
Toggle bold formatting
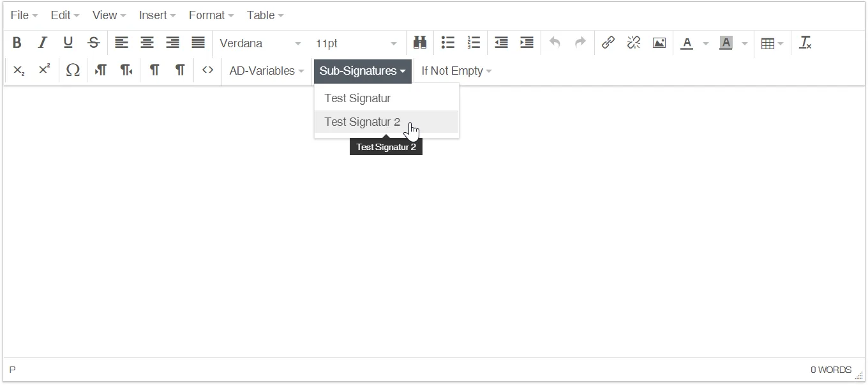17,43
